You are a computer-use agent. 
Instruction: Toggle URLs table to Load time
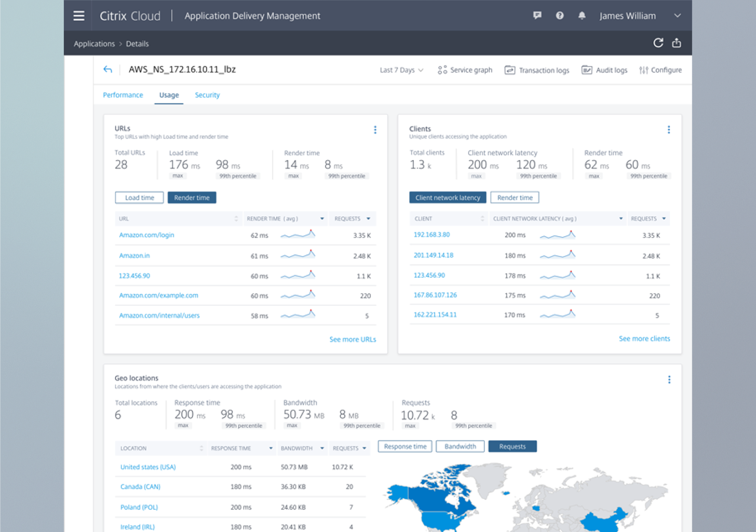(139, 198)
